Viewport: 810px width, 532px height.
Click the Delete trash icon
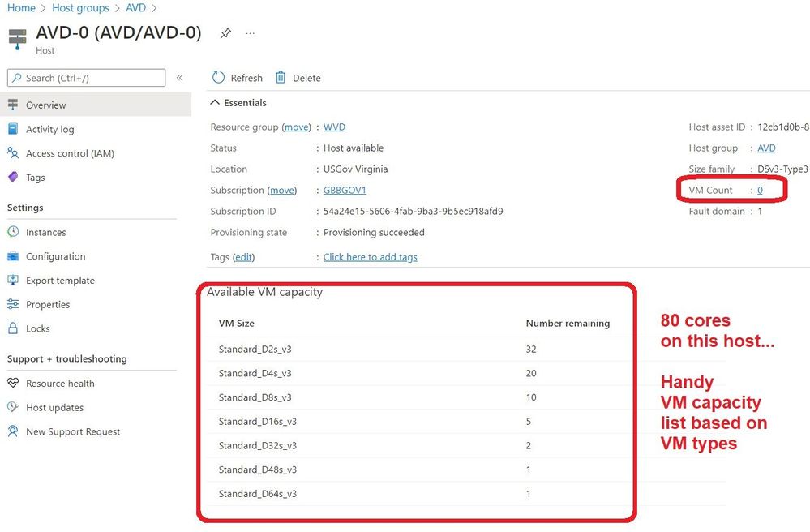click(x=281, y=78)
